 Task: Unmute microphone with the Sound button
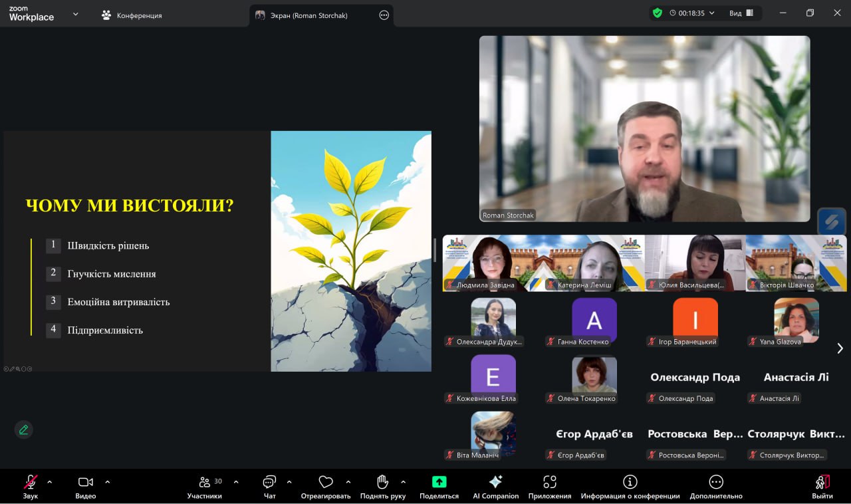[x=31, y=486]
